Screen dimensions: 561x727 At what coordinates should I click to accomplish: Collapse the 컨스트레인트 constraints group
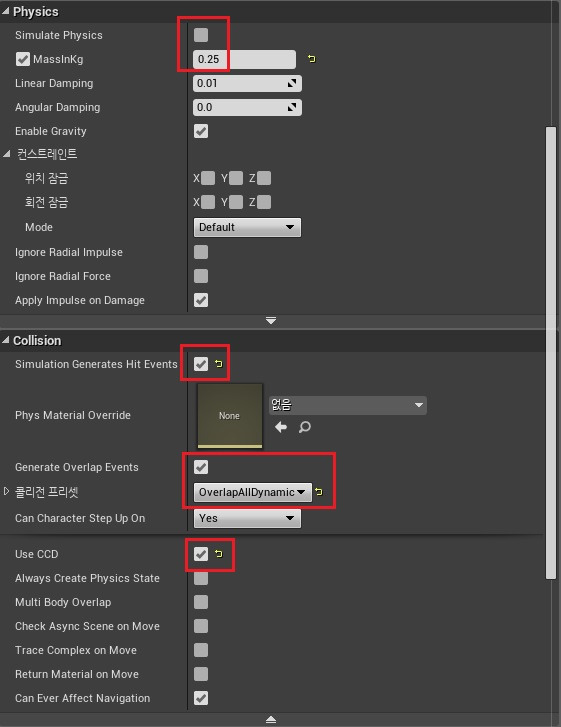click(6, 154)
